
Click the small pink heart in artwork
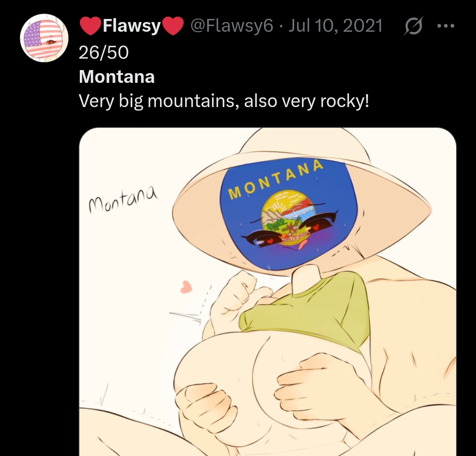186,286
